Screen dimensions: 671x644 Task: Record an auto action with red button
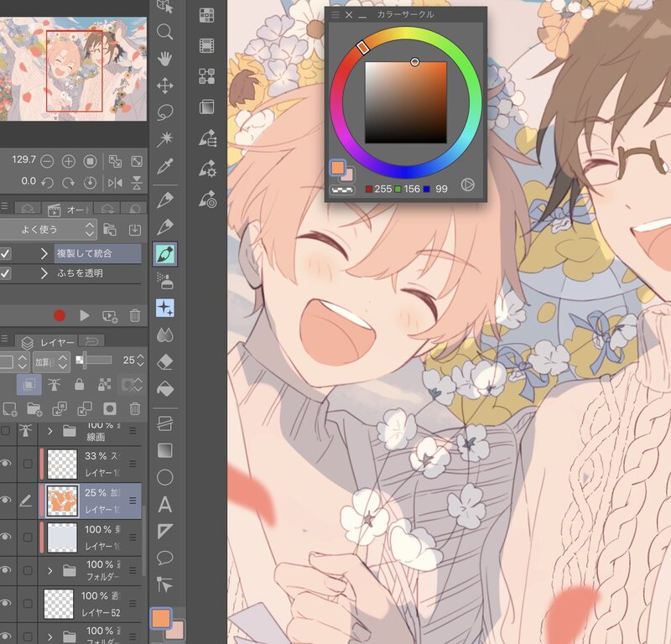point(60,316)
